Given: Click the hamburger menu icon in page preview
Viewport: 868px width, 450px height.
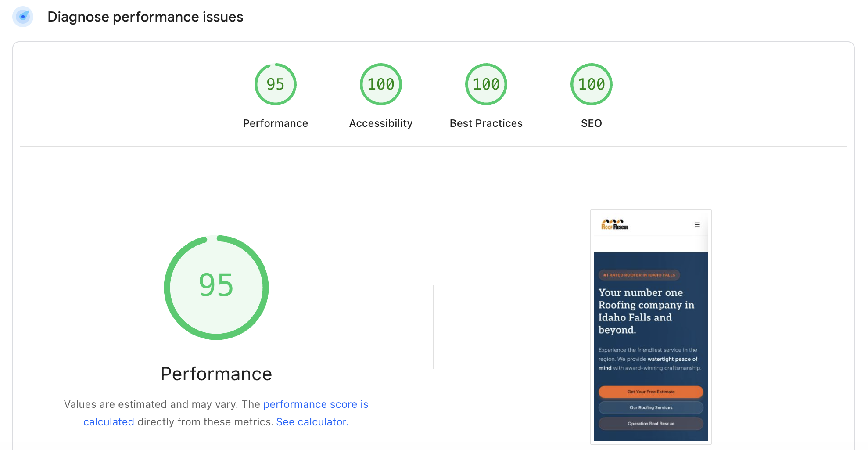Looking at the screenshot, I should tap(697, 224).
